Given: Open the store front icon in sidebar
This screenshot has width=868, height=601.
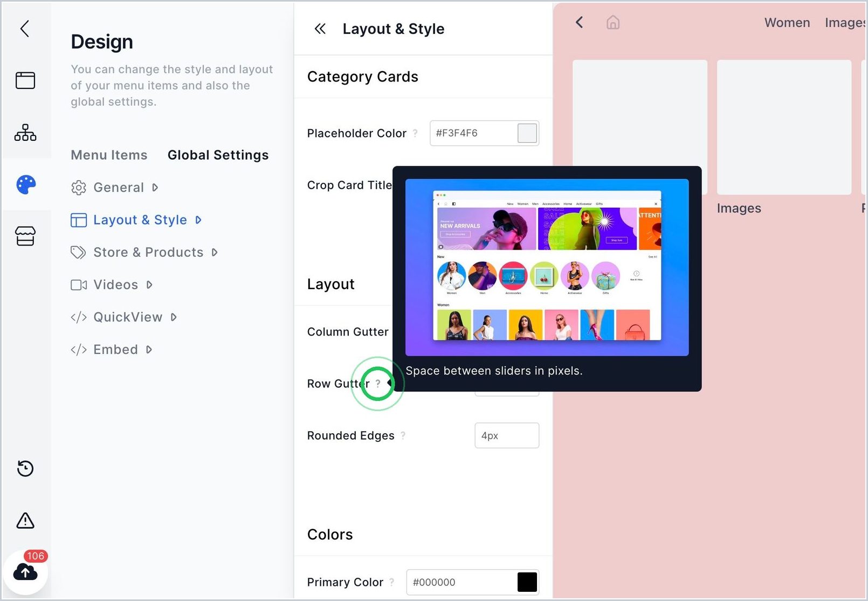Looking at the screenshot, I should 25,236.
